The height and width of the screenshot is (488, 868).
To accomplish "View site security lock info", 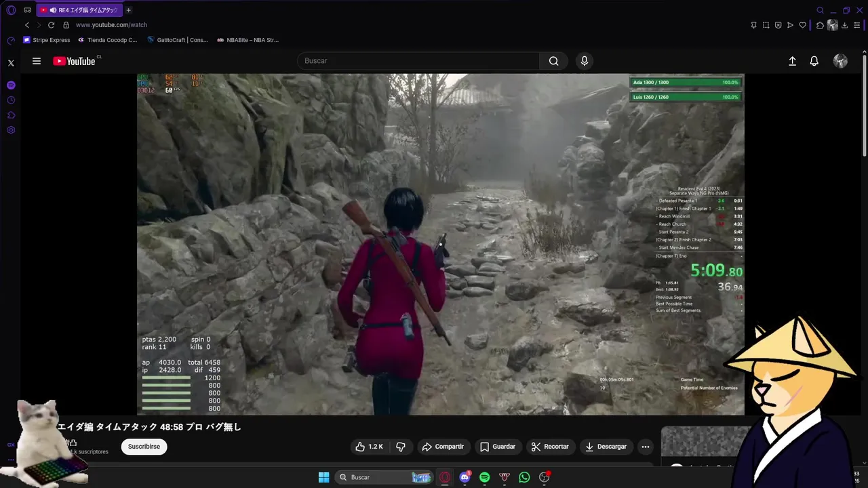I will coord(66,25).
